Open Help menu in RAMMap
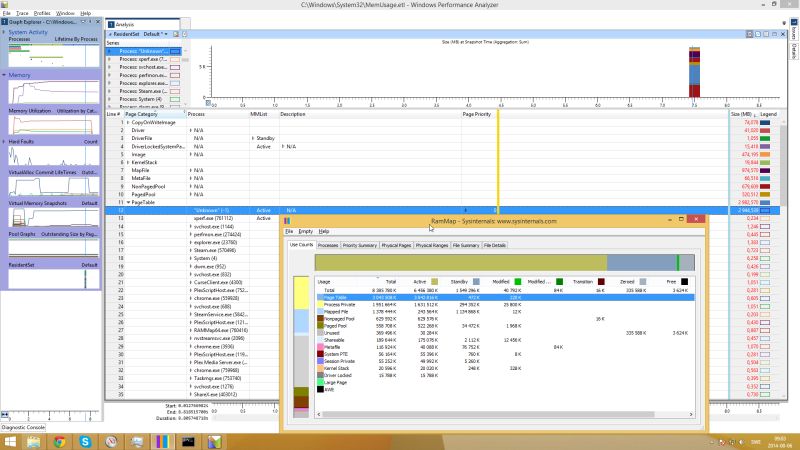The height and width of the screenshot is (450, 800). click(324, 231)
